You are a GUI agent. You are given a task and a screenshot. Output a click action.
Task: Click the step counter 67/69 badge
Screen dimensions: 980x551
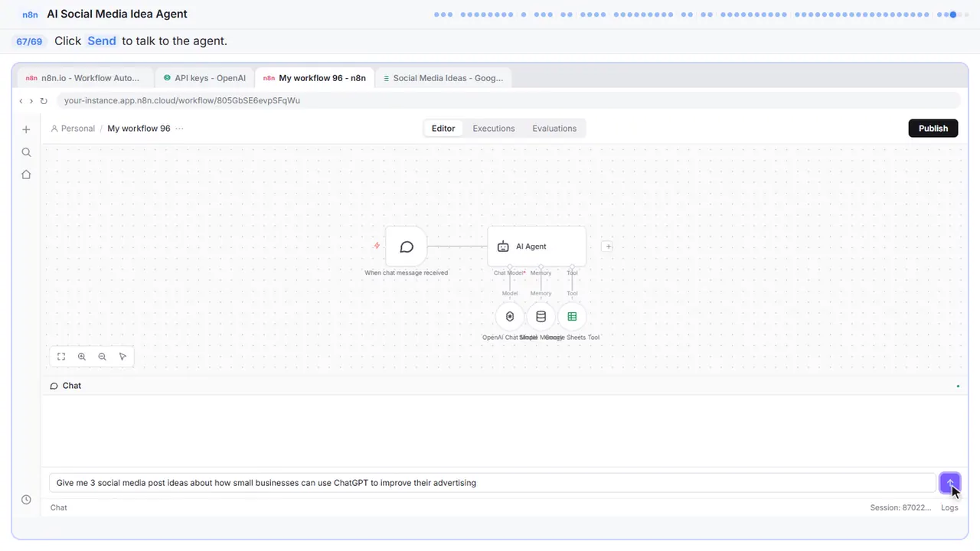point(29,41)
